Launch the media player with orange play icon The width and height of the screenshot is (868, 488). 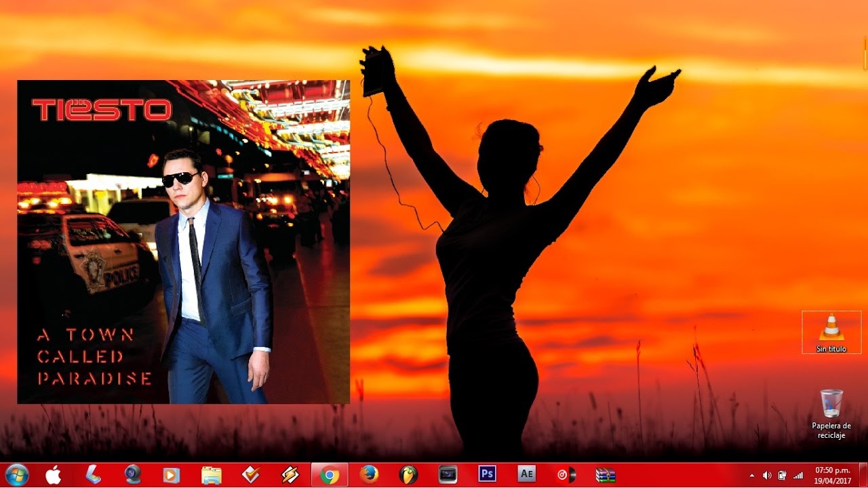click(x=171, y=475)
